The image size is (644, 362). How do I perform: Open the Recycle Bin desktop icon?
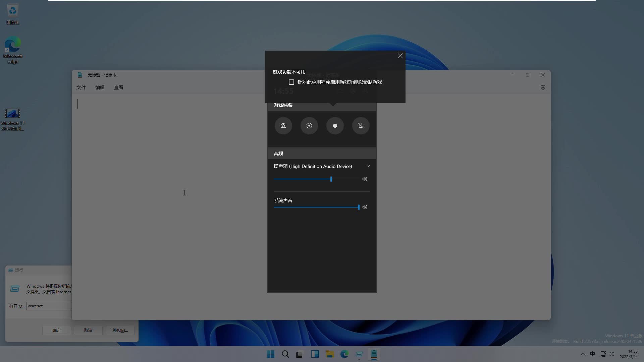click(13, 14)
